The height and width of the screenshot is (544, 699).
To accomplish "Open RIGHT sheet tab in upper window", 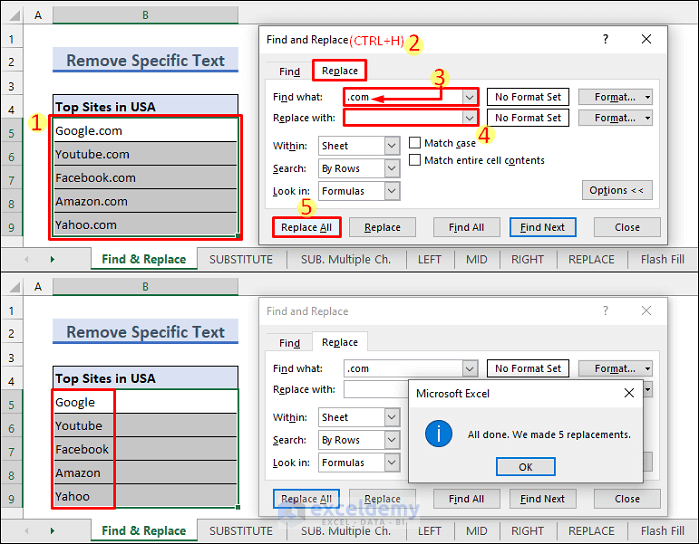I will click(527, 260).
